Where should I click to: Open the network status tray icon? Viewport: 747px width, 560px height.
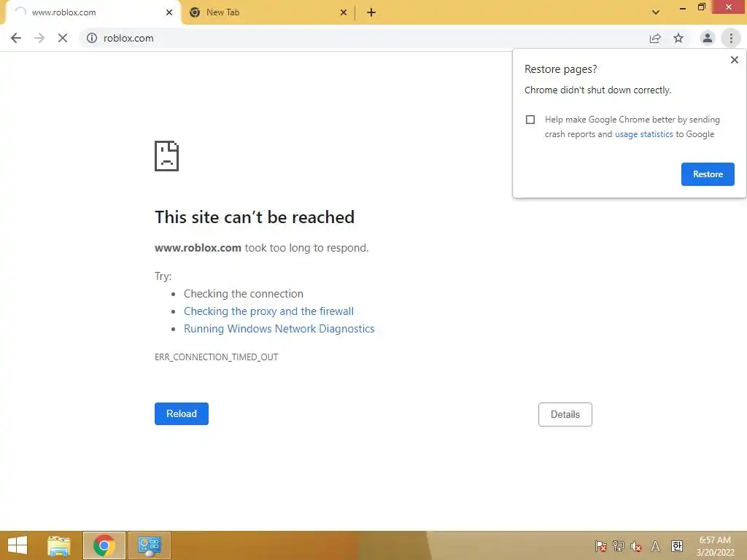click(x=619, y=546)
